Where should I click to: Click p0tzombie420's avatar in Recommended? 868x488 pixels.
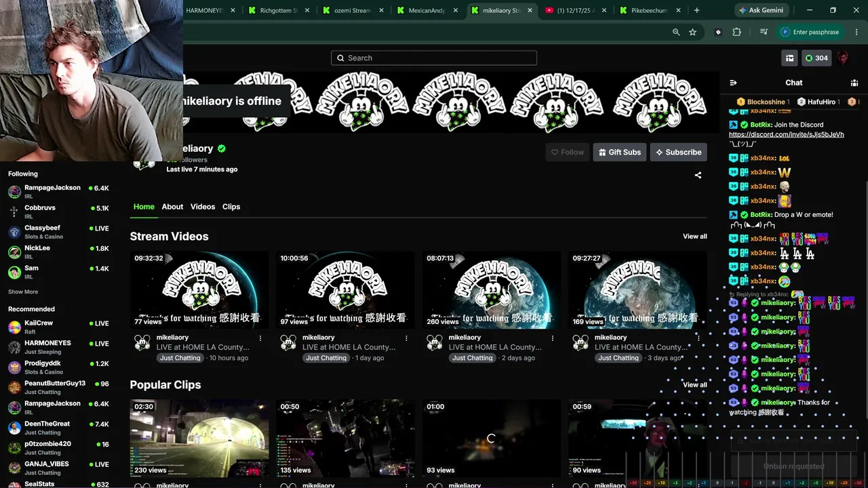point(14,447)
